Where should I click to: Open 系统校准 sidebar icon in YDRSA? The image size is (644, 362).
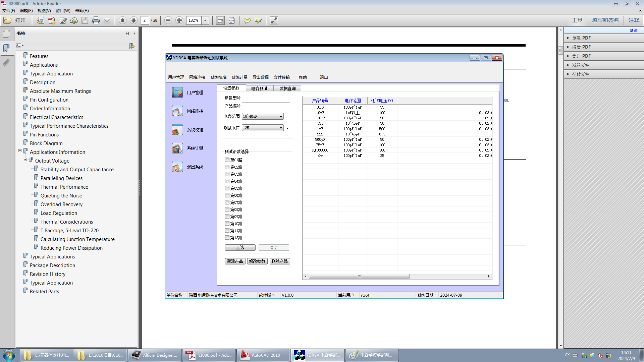(177, 130)
